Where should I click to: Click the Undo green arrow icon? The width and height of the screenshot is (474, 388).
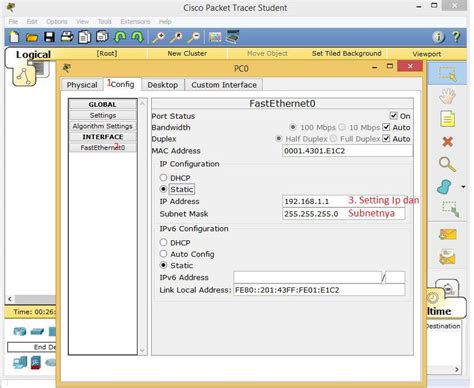120,37
